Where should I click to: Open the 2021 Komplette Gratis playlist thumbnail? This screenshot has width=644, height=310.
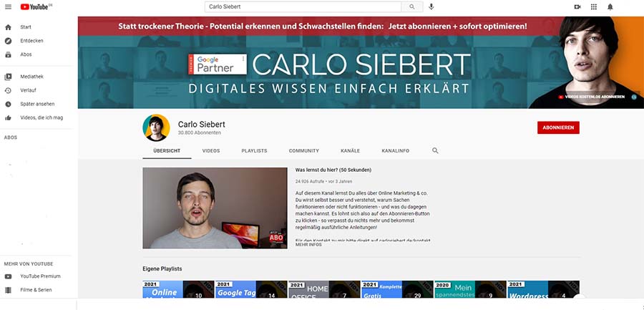tap(397, 289)
